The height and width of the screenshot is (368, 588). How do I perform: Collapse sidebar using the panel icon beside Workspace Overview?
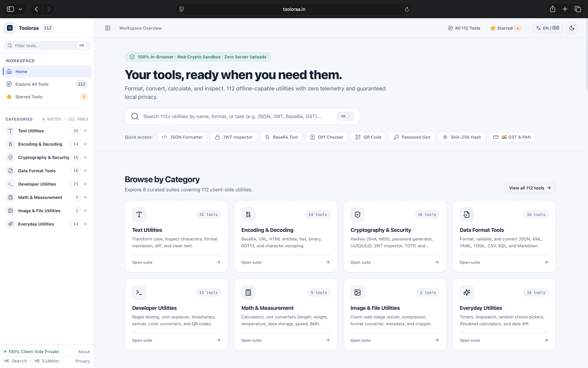(108, 28)
